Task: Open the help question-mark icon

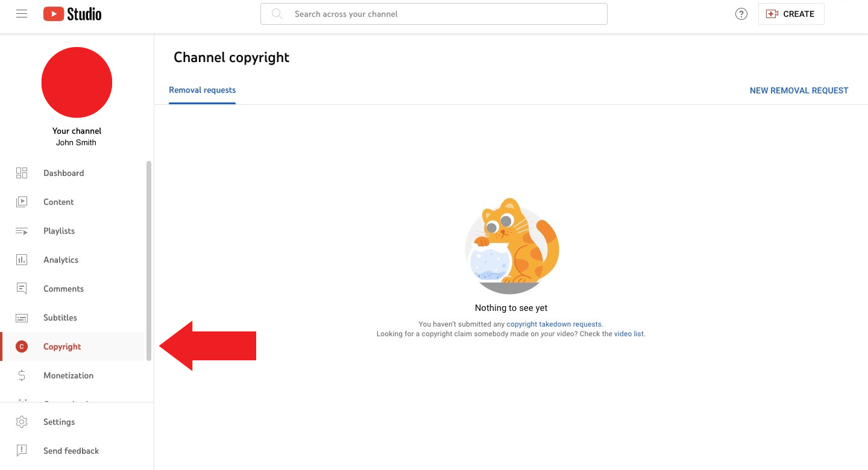Action: point(741,13)
